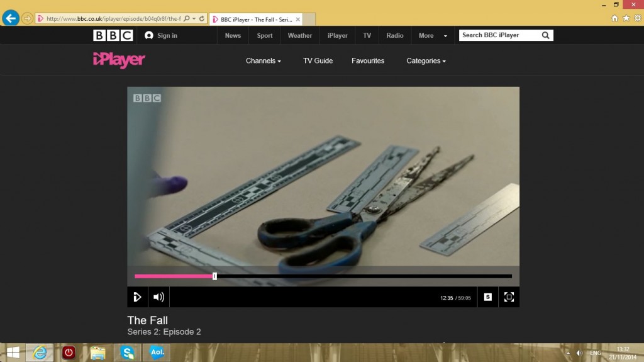The image size is (644, 362).
Task: Refresh the page with the reload icon
Action: 202,18
